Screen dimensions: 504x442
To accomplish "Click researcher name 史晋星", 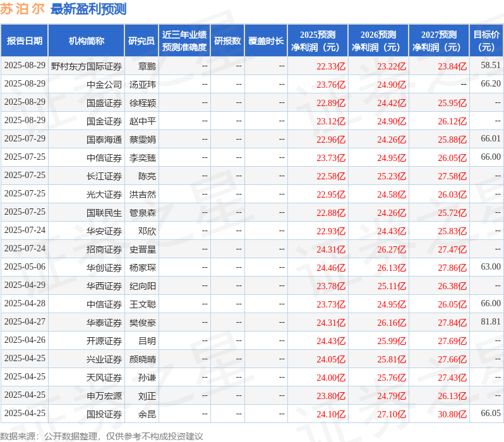I will (142, 249).
